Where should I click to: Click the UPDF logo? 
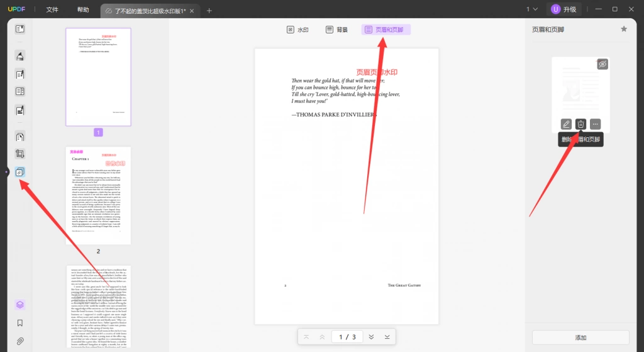click(16, 9)
